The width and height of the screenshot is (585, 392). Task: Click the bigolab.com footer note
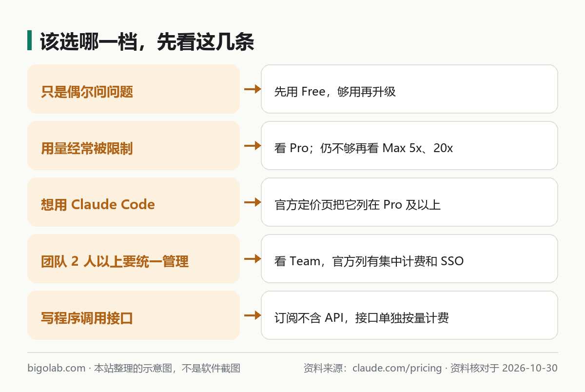pyautogui.click(x=134, y=368)
